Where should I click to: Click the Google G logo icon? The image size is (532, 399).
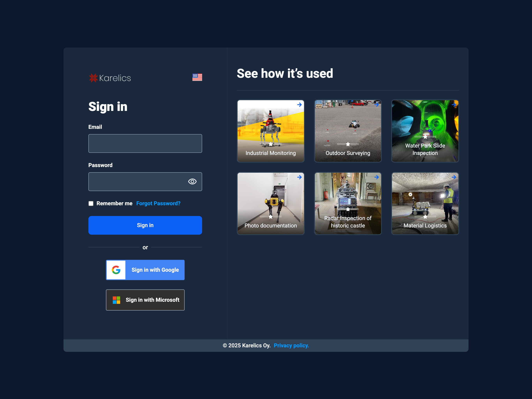(116, 270)
